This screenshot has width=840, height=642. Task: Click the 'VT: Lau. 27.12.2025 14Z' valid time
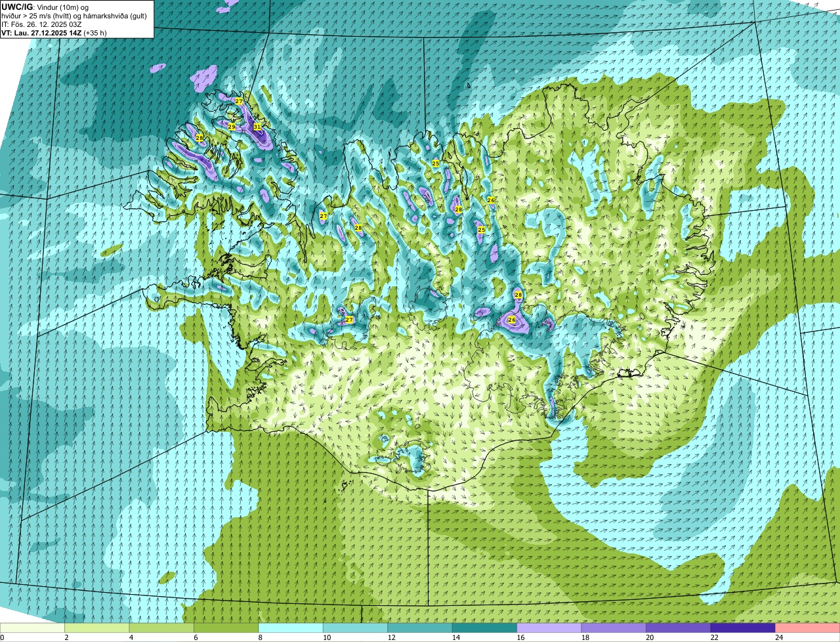[41, 33]
